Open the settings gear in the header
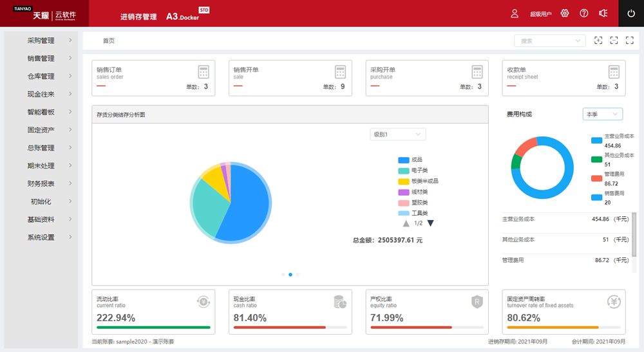This screenshot has width=644, height=352. [565, 14]
